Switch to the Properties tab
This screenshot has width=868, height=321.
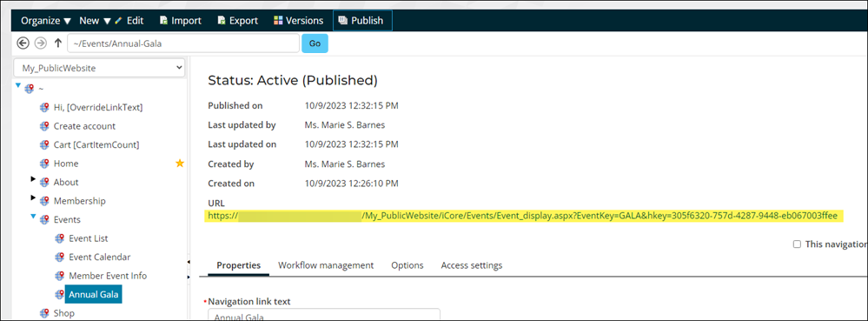pos(239,265)
